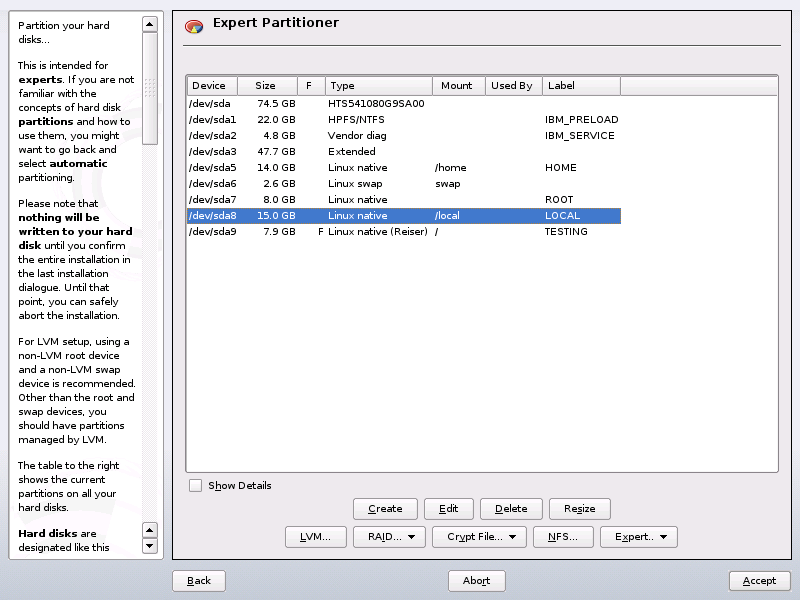Click the IBM_PRELOAD label cell
The width and height of the screenshot is (800, 600).
(582, 119)
